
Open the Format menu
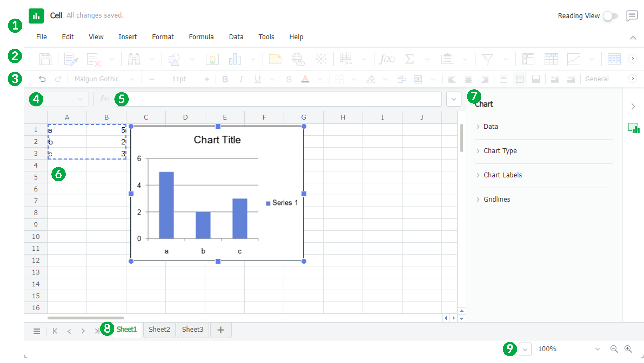163,37
